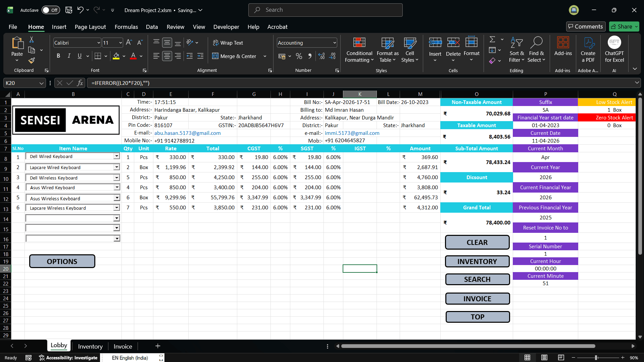
Task: Toggle the AutoSave switch
Action: coord(51,10)
